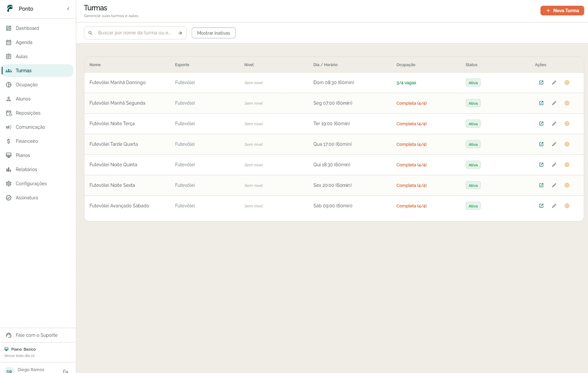Image resolution: width=588 pixels, height=373 pixels.
Task: Open the Comunicação section
Action: click(38, 127)
